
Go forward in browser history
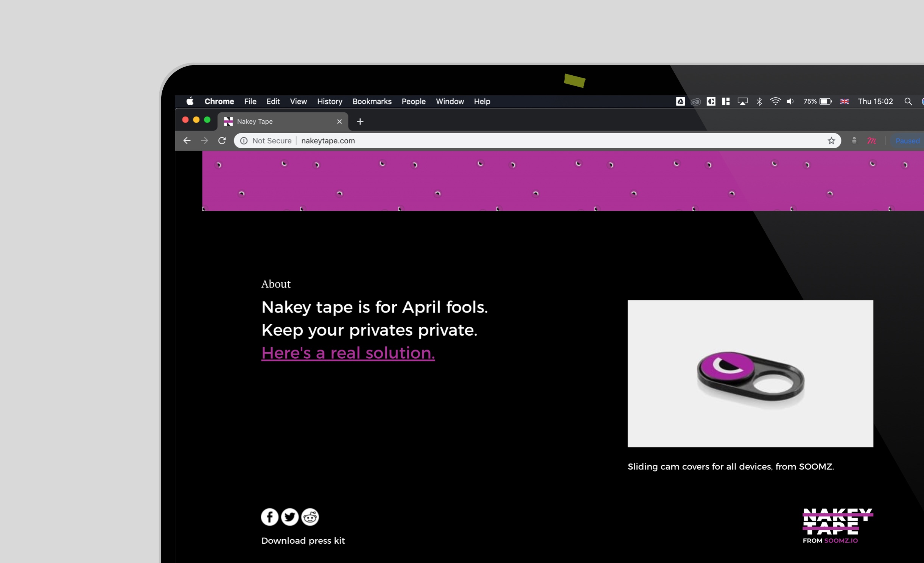(x=204, y=141)
